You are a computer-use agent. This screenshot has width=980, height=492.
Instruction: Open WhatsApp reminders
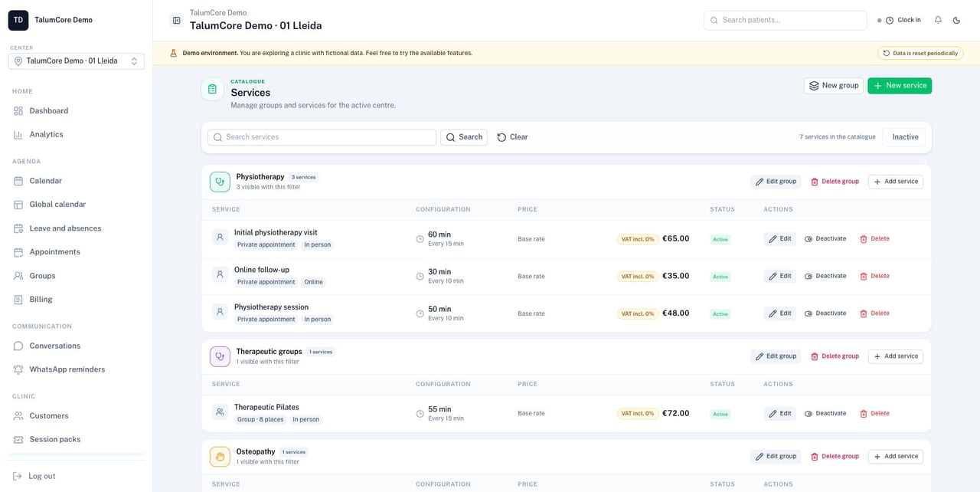pos(67,369)
